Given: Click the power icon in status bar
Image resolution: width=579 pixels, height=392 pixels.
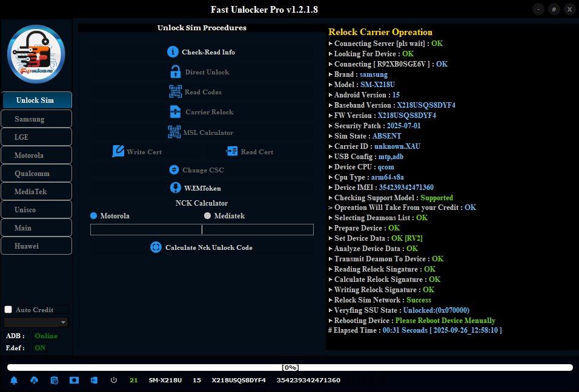Looking at the screenshot, I should [x=114, y=380].
